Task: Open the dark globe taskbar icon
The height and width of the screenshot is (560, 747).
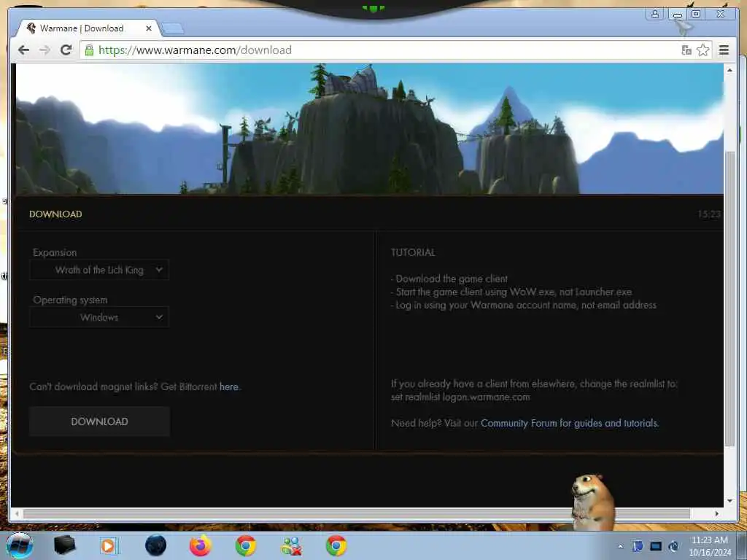Action: pyautogui.click(x=155, y=545)
